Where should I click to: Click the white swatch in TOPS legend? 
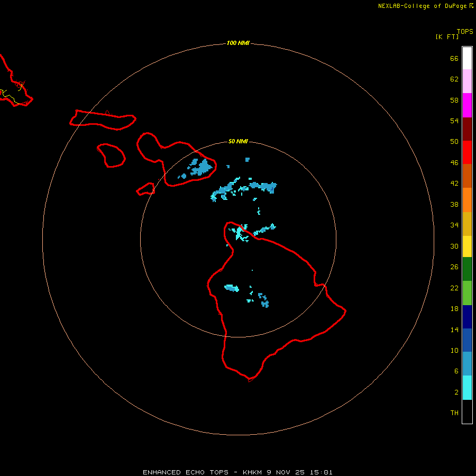click(x=467, y=58)
